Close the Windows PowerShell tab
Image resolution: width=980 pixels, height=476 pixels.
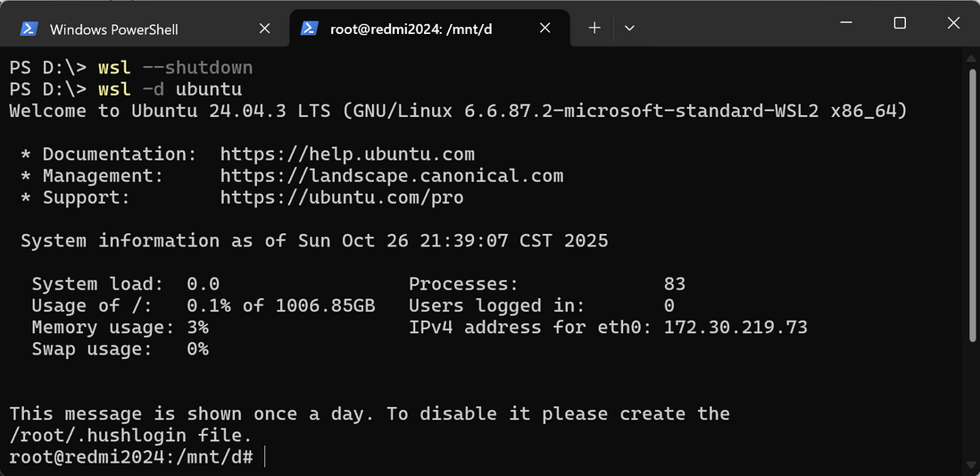point(264,29)
